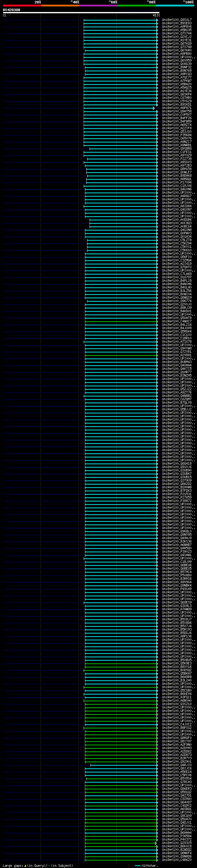Click the red 20% identity legend segment

(x=22, y=6)
